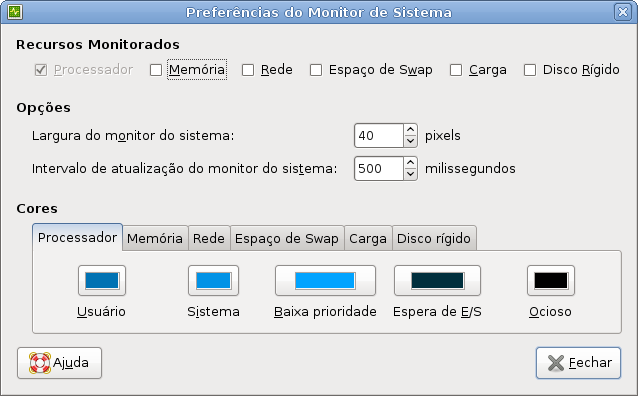Open the Rede colors tab
This screenshot has width=638, height=396.
tap(209, 238)
